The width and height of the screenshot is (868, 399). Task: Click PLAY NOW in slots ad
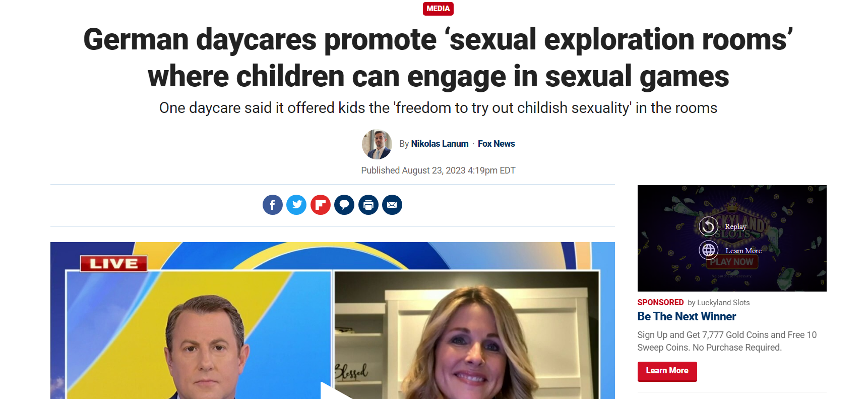click(732, 262)
